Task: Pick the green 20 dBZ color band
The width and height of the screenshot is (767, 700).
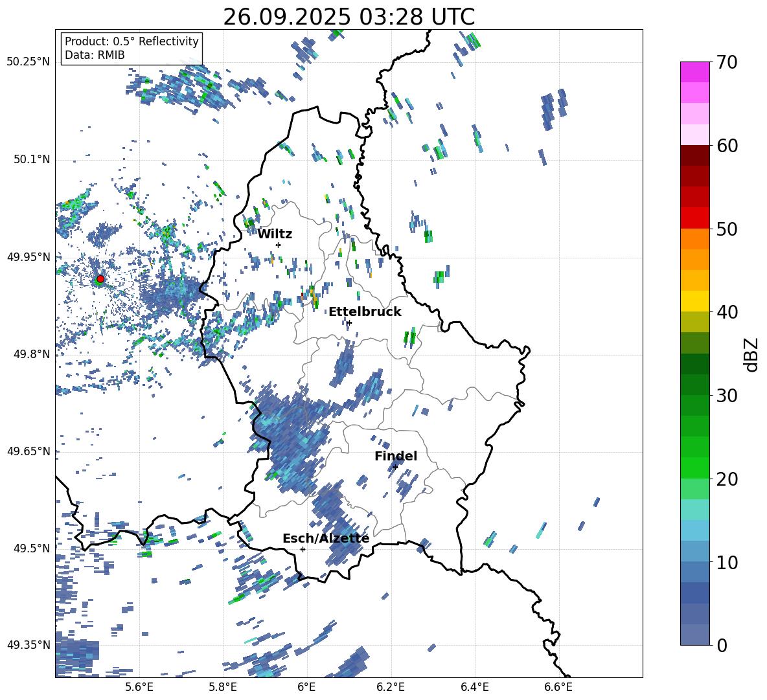Action: 694,468
